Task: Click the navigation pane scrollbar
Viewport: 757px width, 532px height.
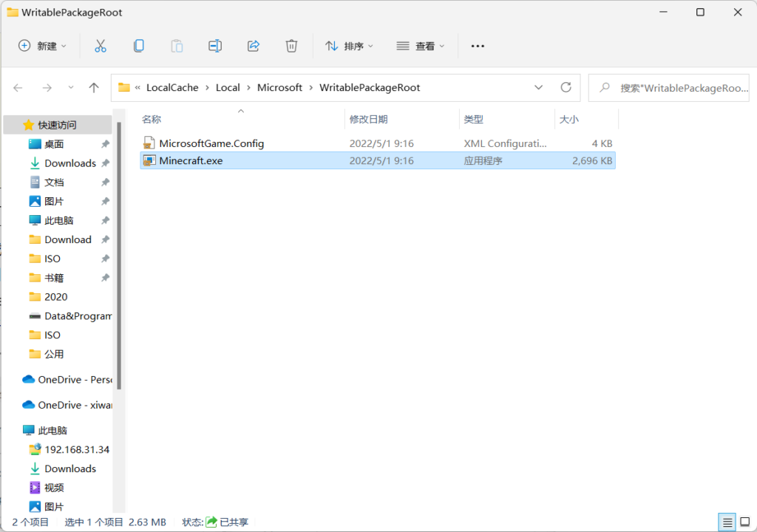Action: point(119,256)
